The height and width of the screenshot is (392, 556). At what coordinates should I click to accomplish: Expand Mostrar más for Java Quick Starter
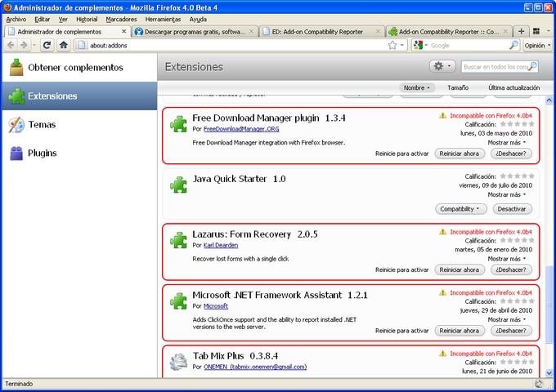coord(507,194)
